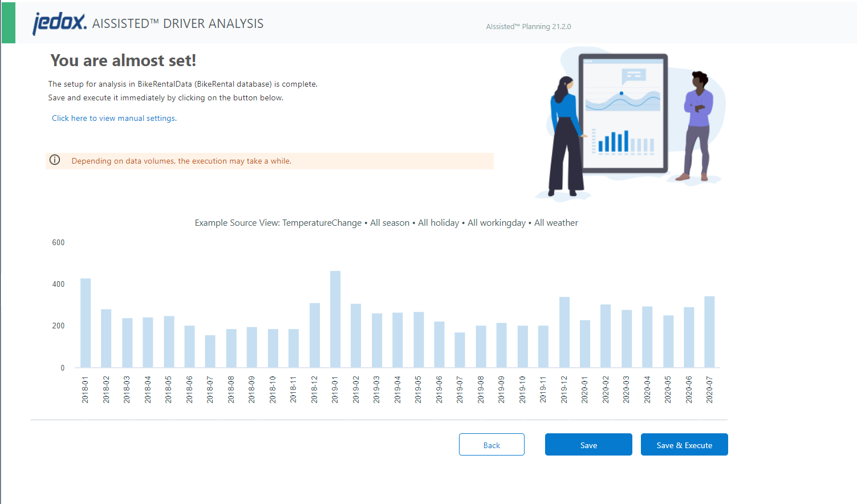
Task: Click the Save & Execute button
Action: (x=684, y=444)
